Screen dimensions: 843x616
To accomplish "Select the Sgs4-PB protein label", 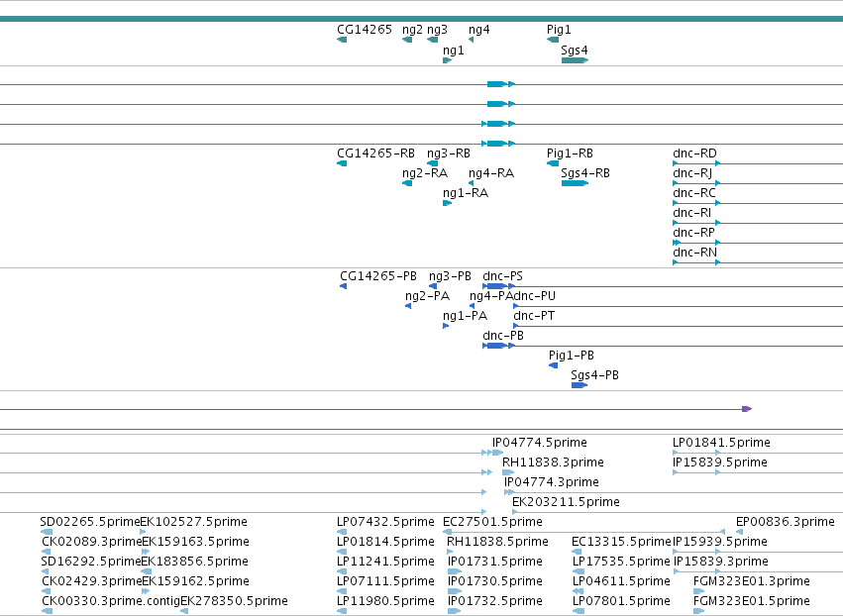I will click(594, 375).
